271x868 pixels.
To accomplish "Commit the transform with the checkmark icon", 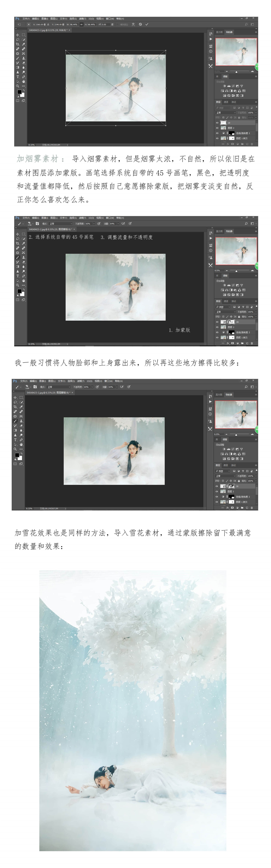I will pyautogui.click(x=147, y=24).
